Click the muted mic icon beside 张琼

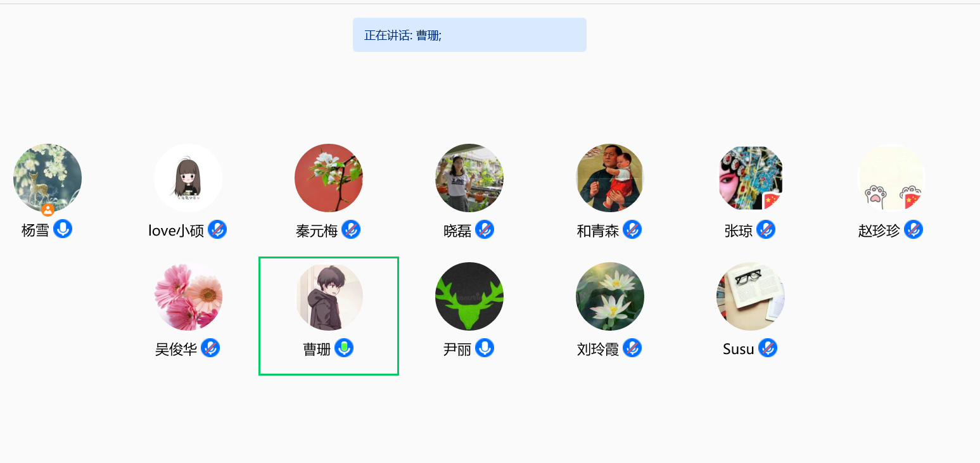pos(766,229)
